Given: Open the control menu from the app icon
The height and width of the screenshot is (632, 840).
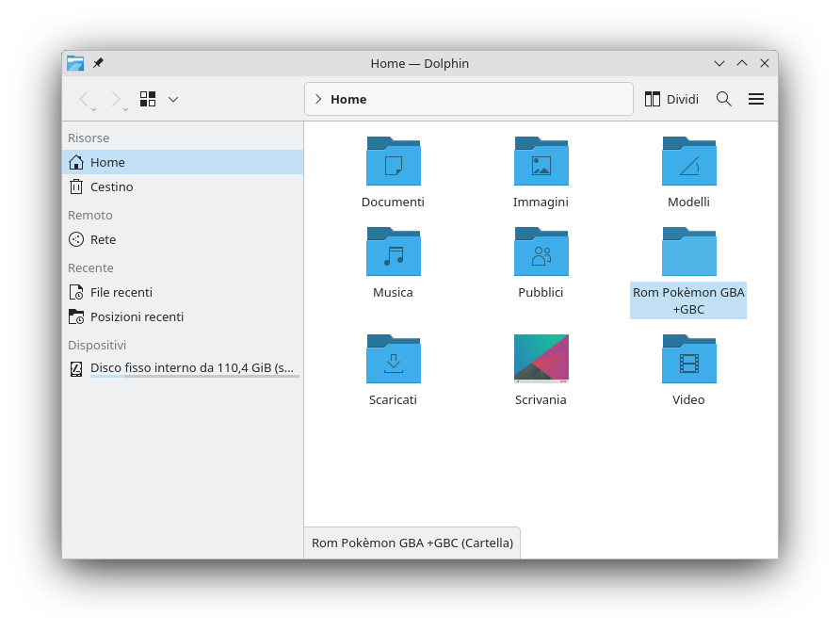Looking at the screenshot, I should [74, 63].
